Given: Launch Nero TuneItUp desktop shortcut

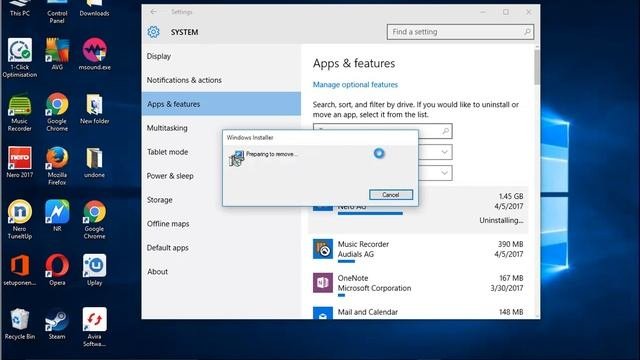Looking at the screenshot, I should click(x=20, y=220).
